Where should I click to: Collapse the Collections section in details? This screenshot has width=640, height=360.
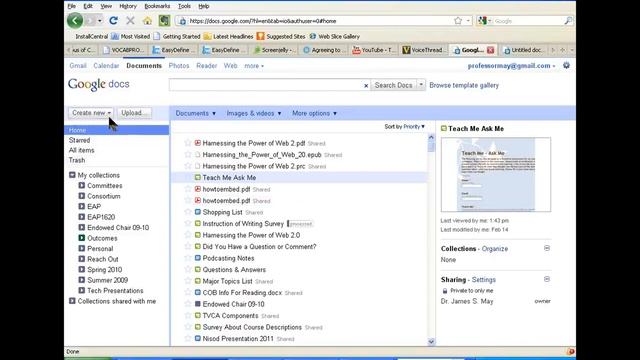[x=547, y=248]
